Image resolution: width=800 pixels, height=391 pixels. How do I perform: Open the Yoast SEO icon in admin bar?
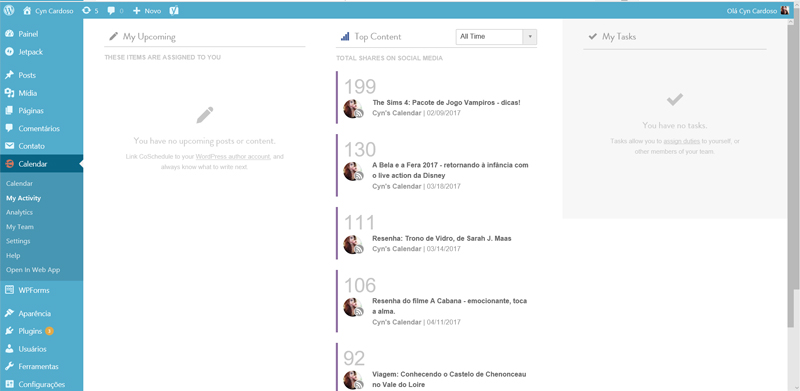(x=174, y=10)
